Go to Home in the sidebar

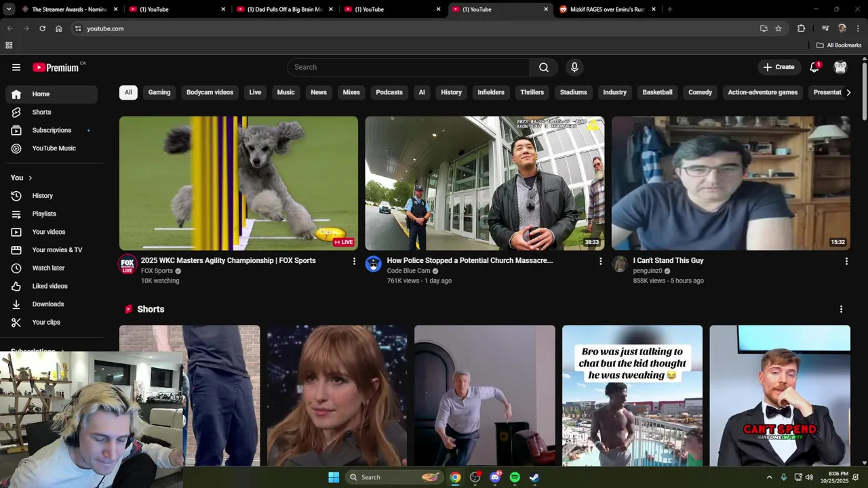pyautogui.click(x=51, y=94)
